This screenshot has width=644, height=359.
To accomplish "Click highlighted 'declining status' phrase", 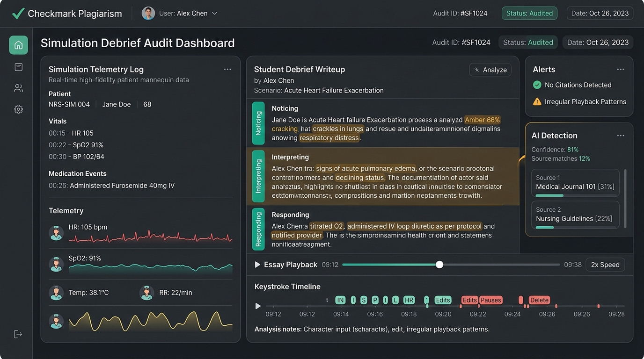I will pos(360,178).
